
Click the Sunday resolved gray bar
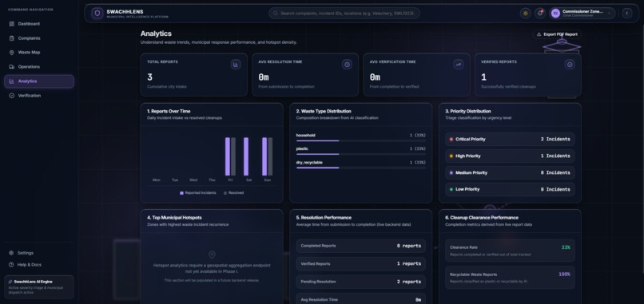(270, 156)
